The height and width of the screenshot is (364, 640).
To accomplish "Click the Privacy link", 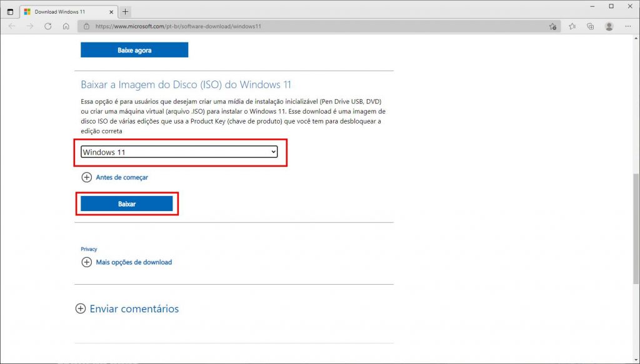I will [x=89, y=249].
